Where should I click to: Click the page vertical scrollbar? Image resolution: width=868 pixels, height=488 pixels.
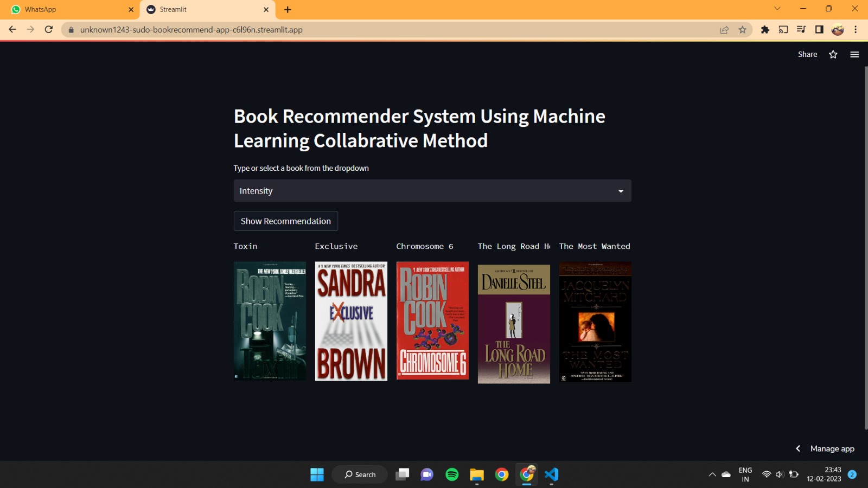point(866,248)
